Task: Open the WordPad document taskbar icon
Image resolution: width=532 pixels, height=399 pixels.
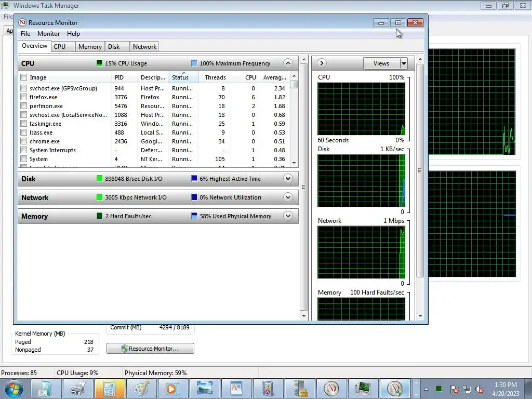Action: (x=236, y=389)
